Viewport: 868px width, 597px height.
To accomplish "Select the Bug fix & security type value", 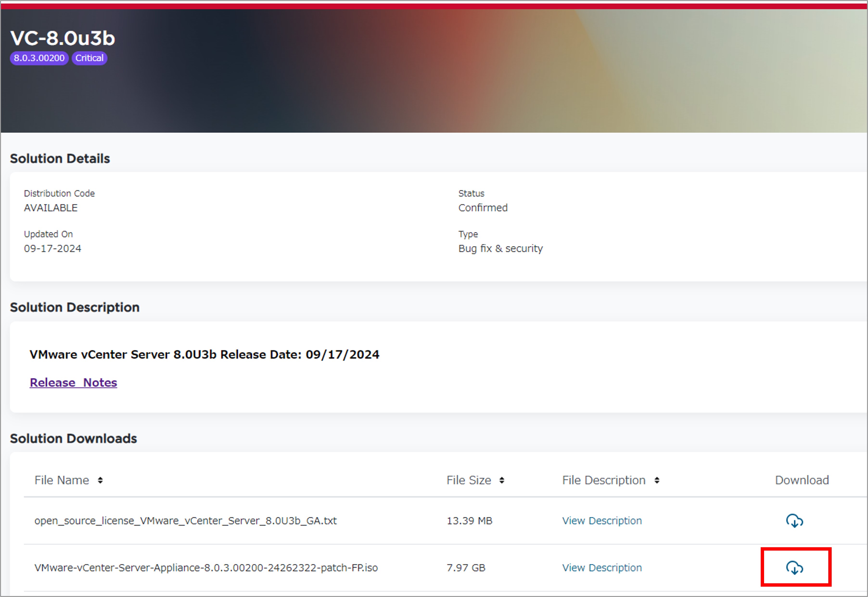I will coord(500,249).
